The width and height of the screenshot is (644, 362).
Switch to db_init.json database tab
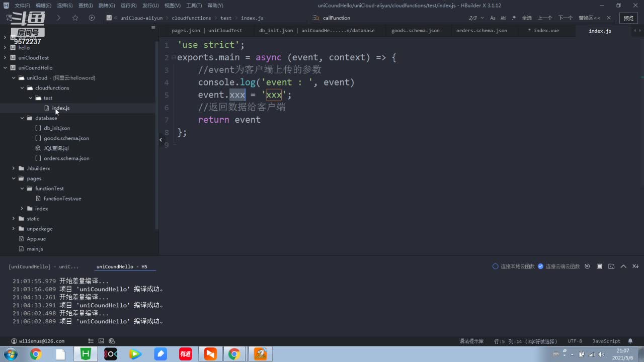click(317, 31)
